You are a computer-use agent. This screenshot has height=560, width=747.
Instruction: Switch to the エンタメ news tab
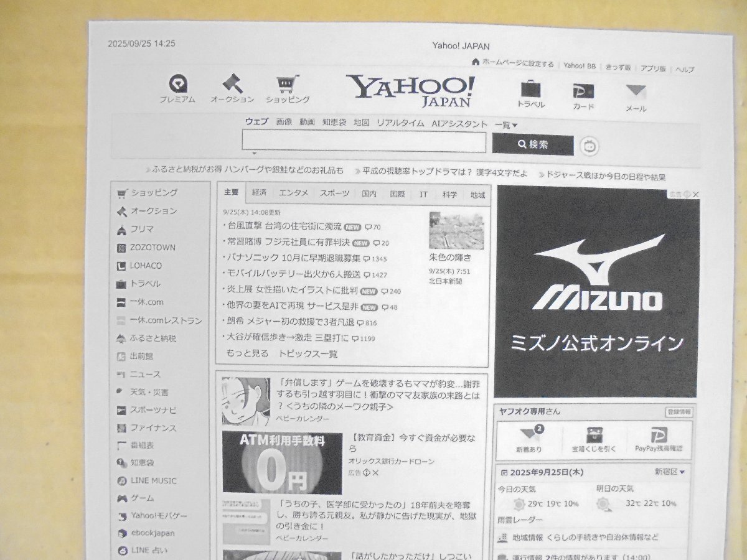tap(293, 194)
